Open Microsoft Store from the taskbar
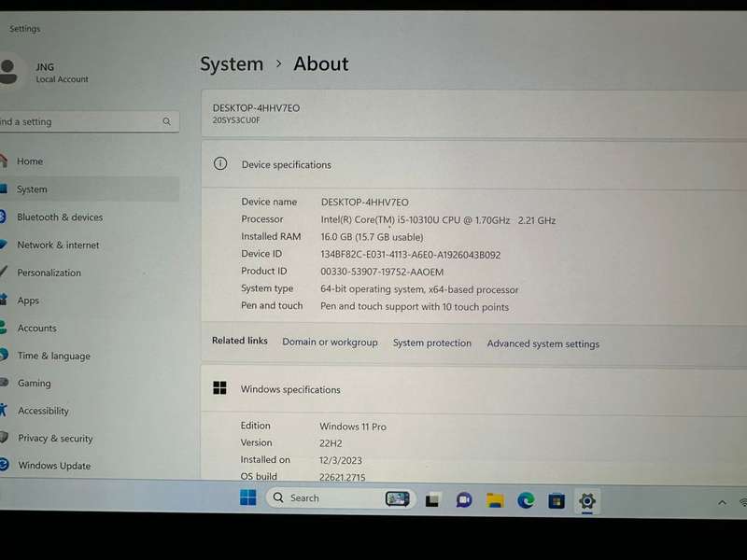747x560 pixels. pyautogui.click(x=557, y=501)
